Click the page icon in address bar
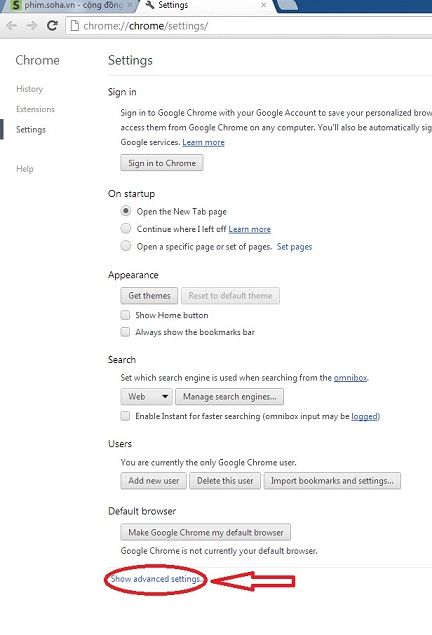Viewport: 432px width, 635px height. (x=74, y=26)
